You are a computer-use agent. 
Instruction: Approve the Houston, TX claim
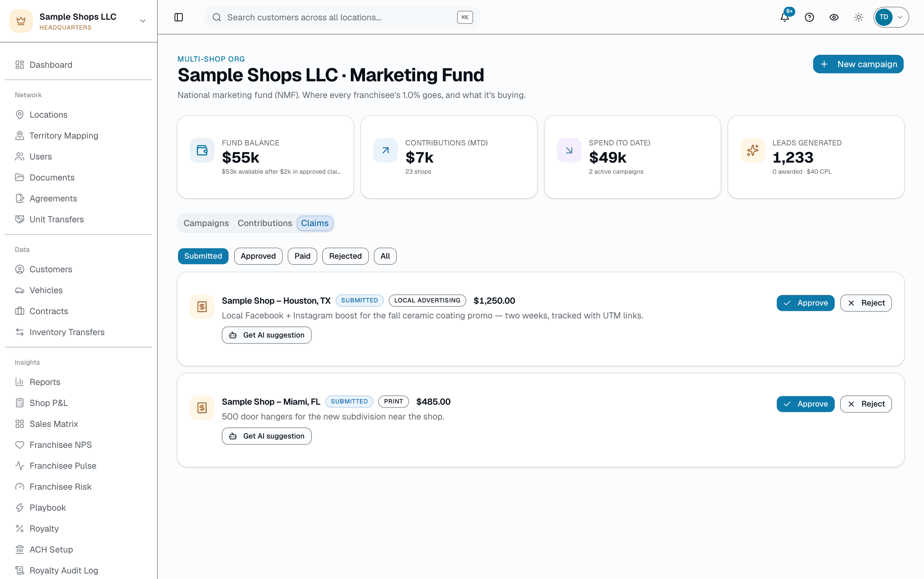805,303
